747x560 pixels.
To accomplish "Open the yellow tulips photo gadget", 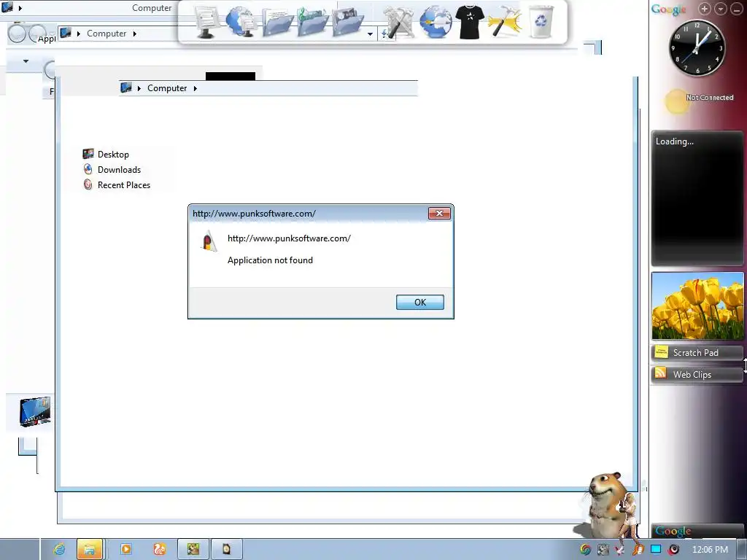I will (697, 306).
